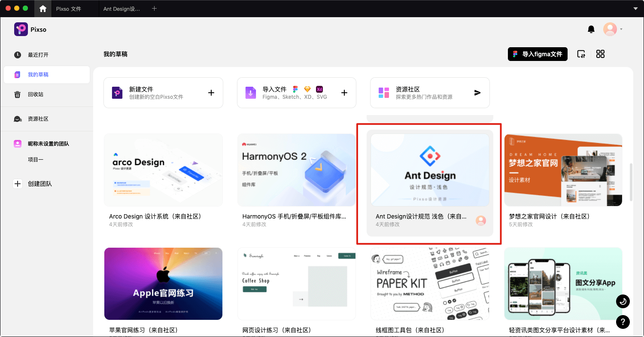Open the Ant Design thumbnail
The height and width of the screenshot is (337, 644).
click(430, 170)
